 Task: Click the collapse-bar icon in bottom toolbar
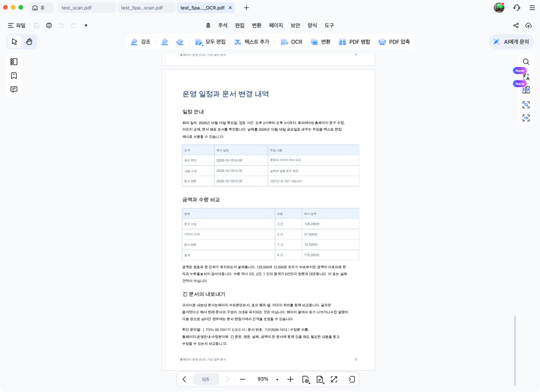(x=352, y=379)
